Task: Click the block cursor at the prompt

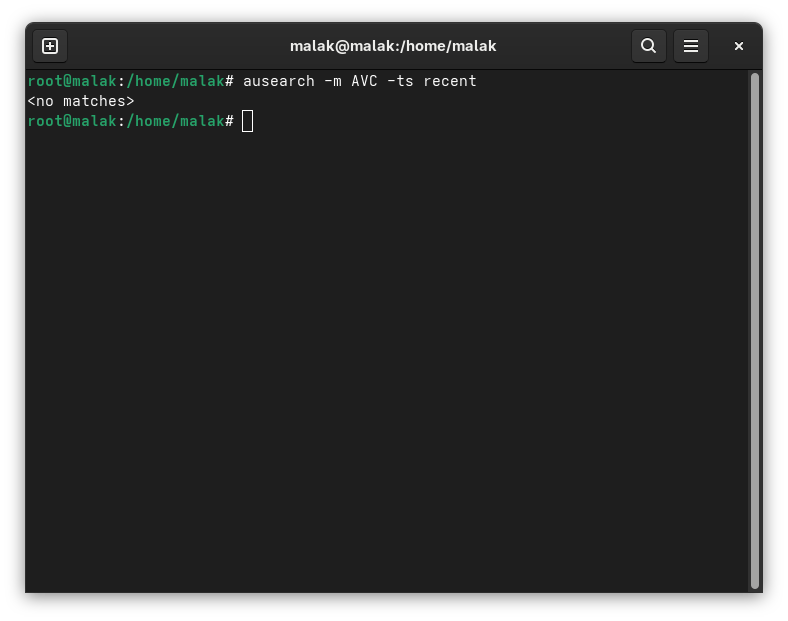Action: pos(248,121)
